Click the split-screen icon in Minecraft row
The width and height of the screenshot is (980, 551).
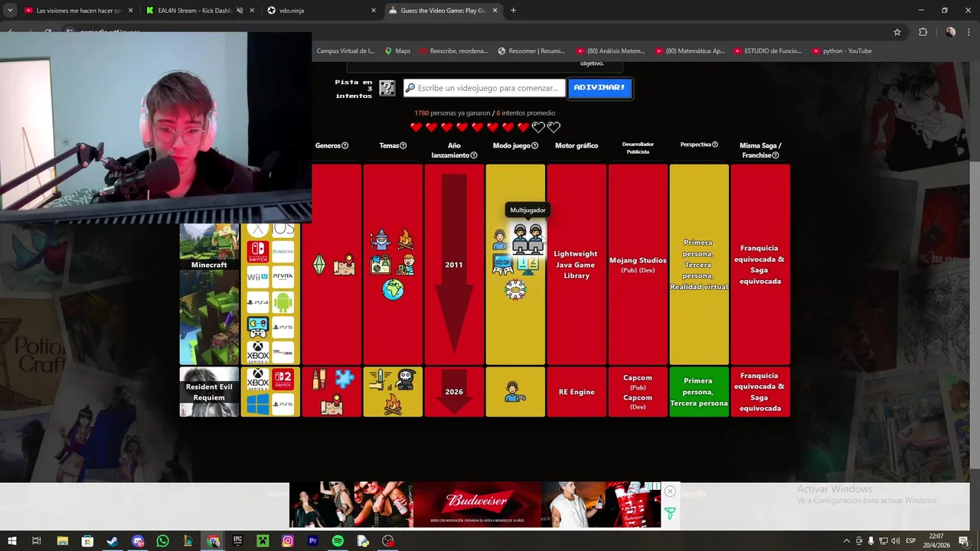coord(528,265)
